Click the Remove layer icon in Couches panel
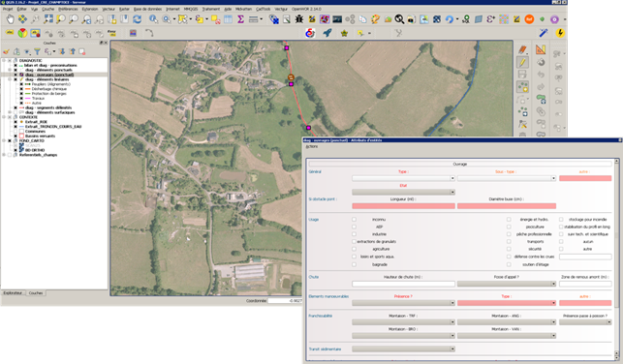 pos(81,51)
